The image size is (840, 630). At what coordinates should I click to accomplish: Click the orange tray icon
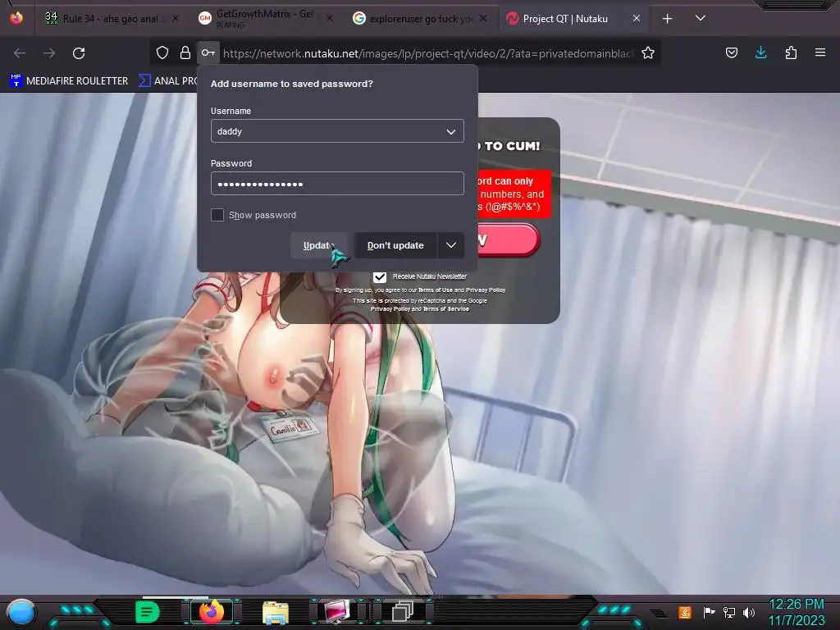tap(685, 612)
